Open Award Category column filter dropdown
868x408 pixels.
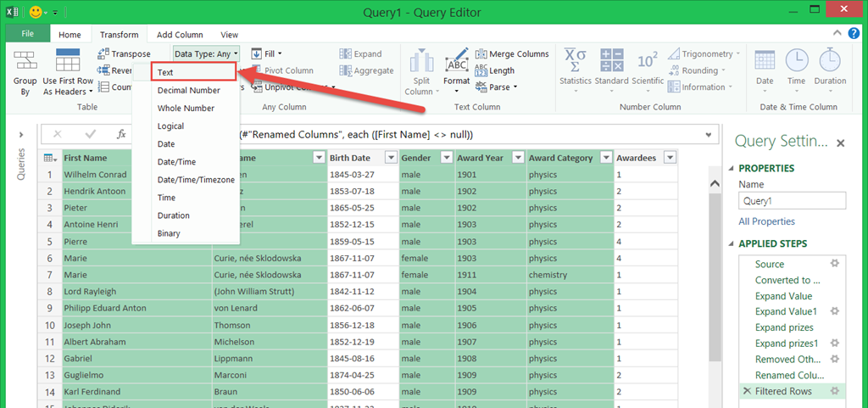point(605,158)
